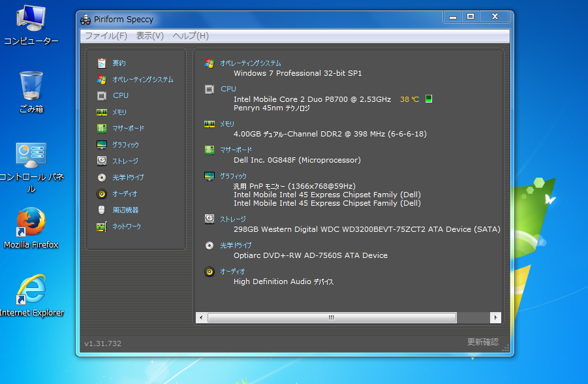Click the hard disk icon in summary pane
588x384 pixels.
coord(209,219)
